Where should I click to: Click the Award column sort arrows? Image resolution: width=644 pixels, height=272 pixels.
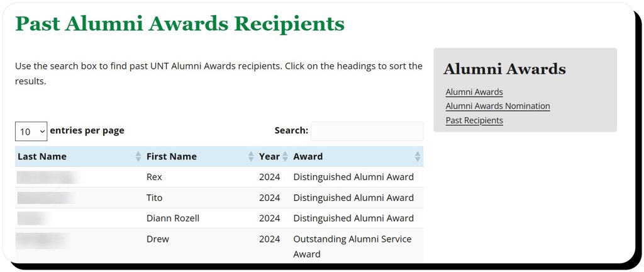[x=418, y=157]
